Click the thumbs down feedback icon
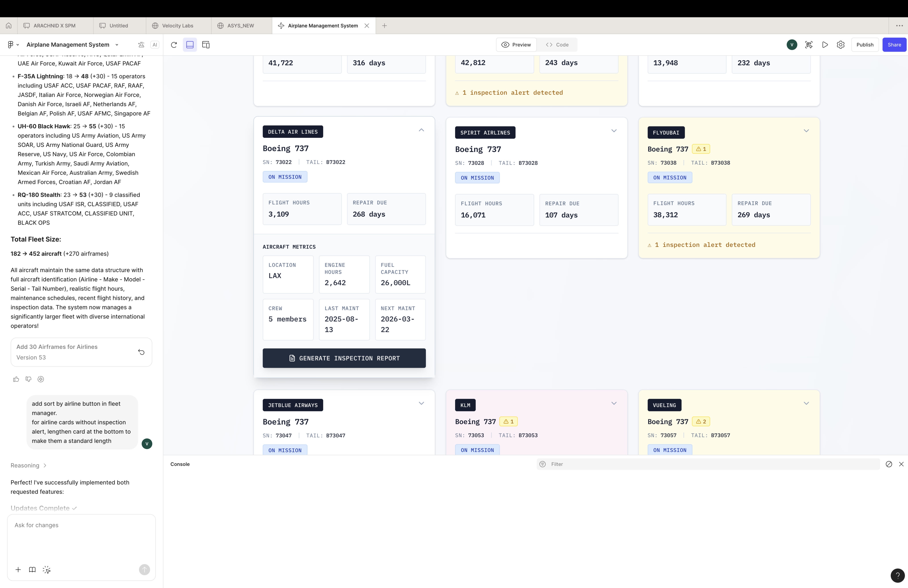 click(x=28, y=379)
